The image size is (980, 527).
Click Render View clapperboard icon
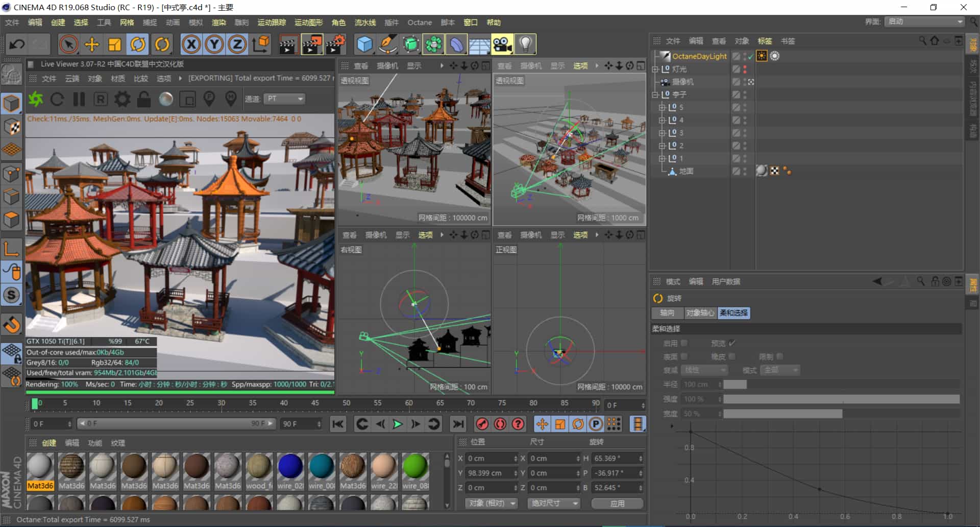click(288, 44)
